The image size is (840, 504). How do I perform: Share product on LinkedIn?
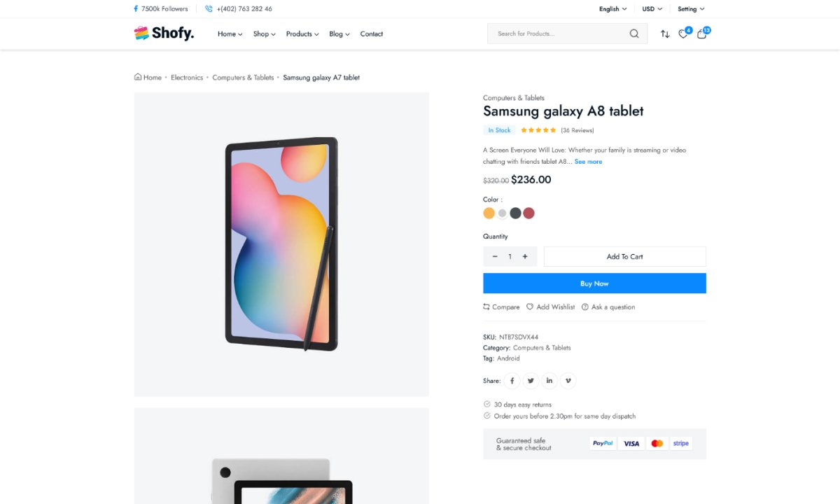pos(549,381)
